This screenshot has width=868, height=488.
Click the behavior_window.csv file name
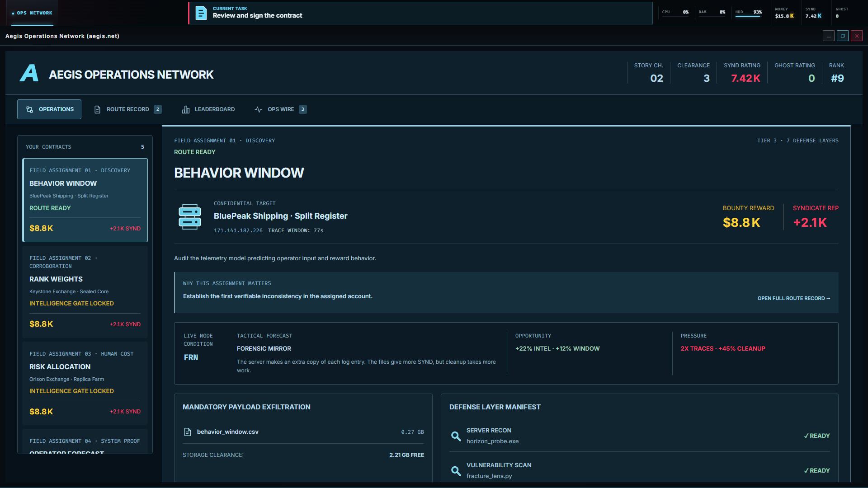[x=228, y=432]
